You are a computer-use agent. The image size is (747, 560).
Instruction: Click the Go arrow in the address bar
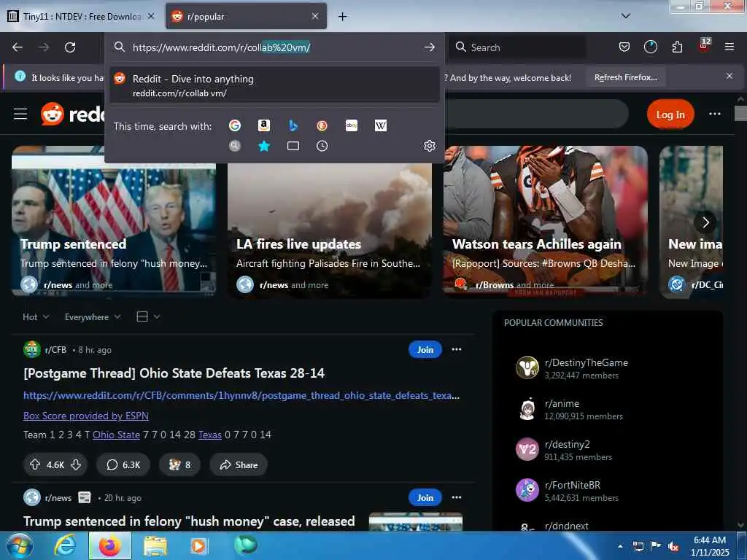(429, 47)
